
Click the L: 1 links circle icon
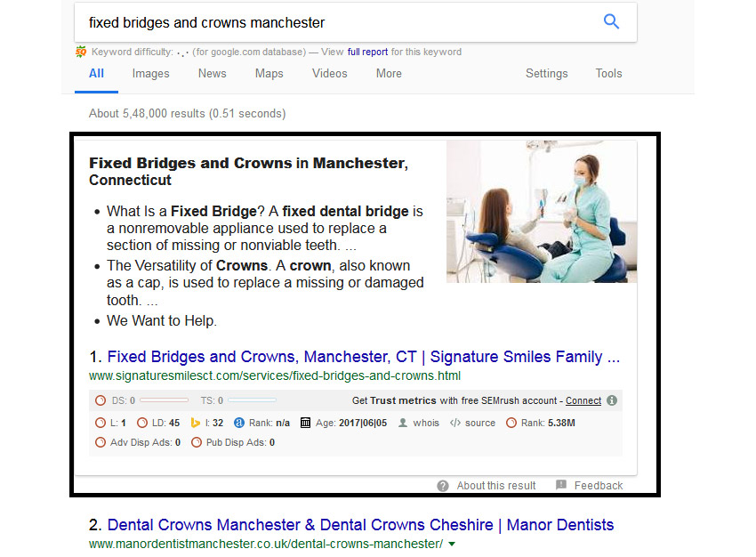(101, 423)
